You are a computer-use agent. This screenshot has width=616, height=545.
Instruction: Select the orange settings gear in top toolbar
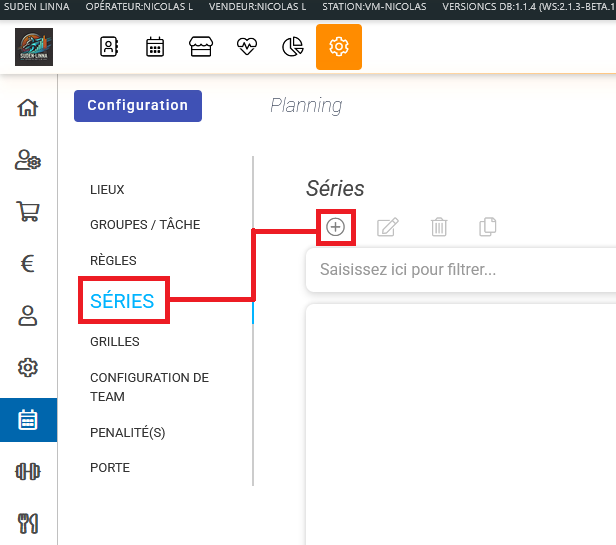pyautogui.click(x=339, y=47)
